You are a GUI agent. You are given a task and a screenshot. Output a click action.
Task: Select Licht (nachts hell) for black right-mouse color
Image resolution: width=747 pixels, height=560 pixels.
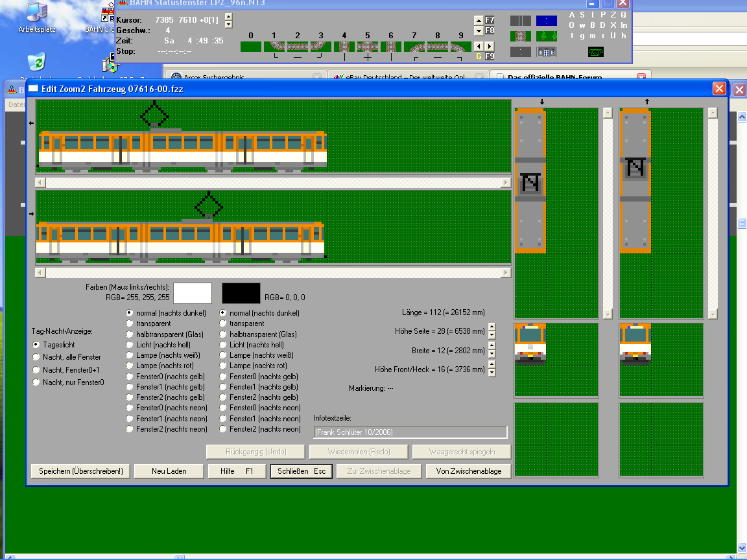pyautogui.click(x=223, y=345)
